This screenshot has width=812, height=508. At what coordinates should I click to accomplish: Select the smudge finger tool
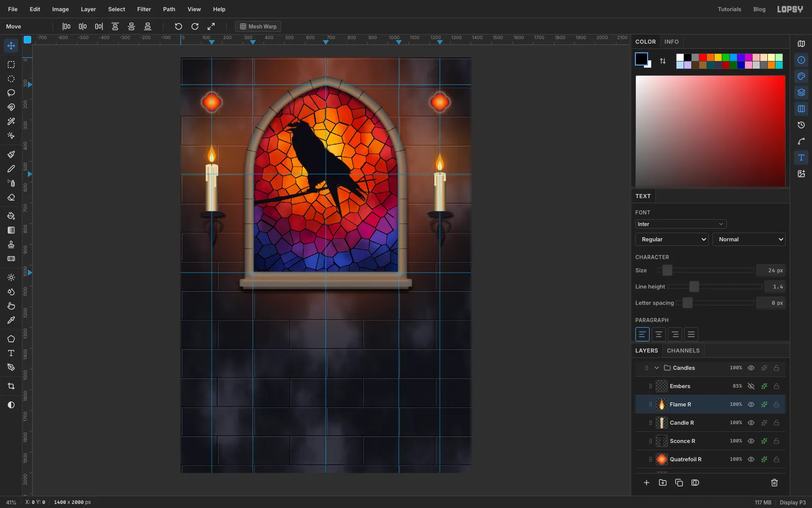tap(11, 306)
